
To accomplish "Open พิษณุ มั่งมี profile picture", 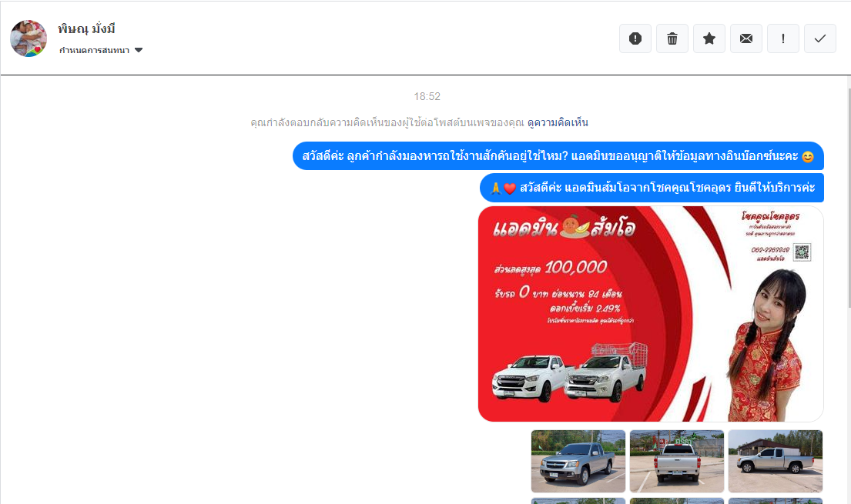I will [28, 38].
